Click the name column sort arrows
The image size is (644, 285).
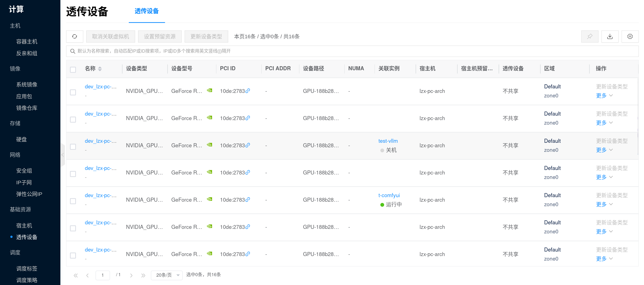100,69
